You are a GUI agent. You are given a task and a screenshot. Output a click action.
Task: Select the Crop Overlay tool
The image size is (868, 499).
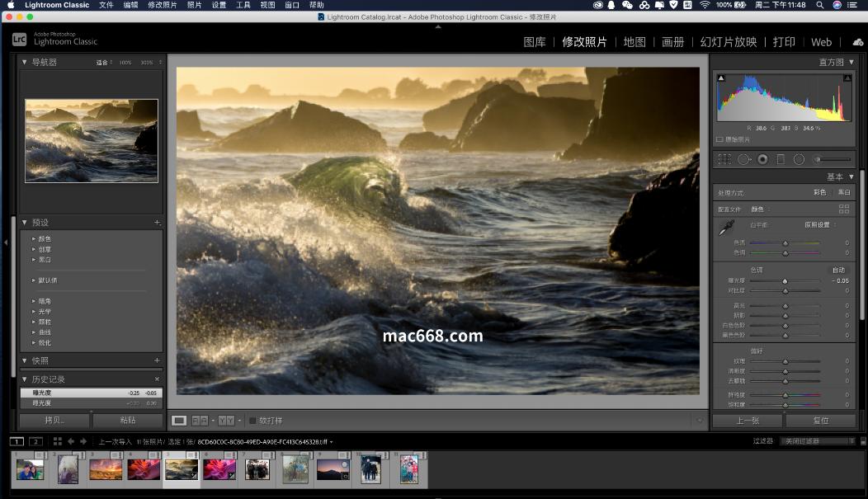pos(724,159)
